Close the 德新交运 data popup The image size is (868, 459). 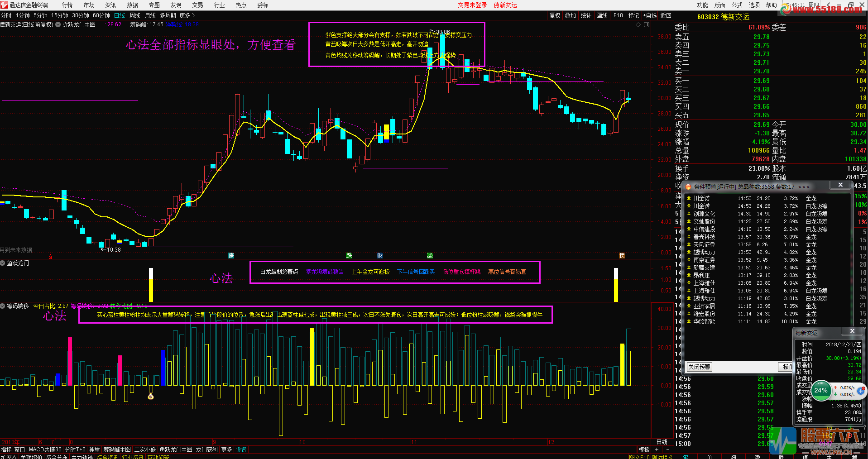click(852, 331)
